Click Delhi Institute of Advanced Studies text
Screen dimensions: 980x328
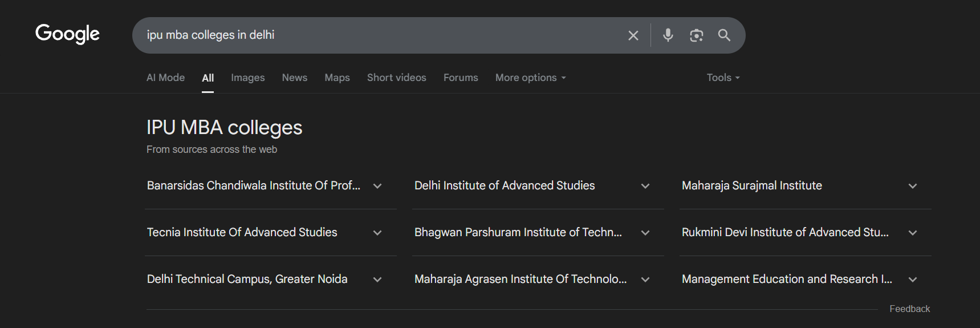tap(505, 185)
